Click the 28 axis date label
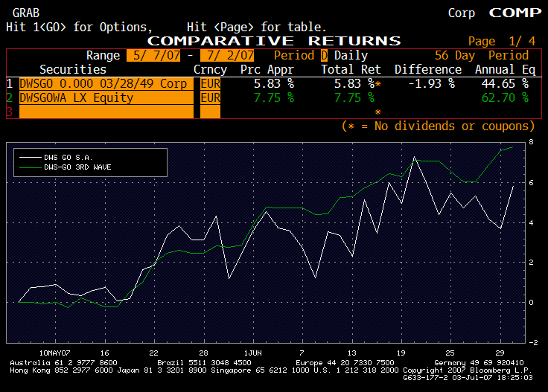Viewport: 548px width, 392px height. pyautogui.click(x=203, y=353)
